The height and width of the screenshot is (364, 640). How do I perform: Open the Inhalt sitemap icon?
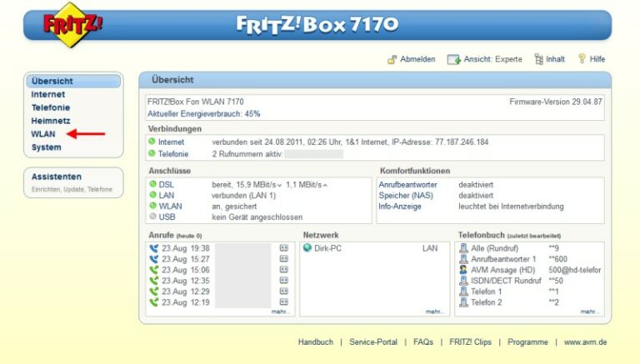[539, 59]
